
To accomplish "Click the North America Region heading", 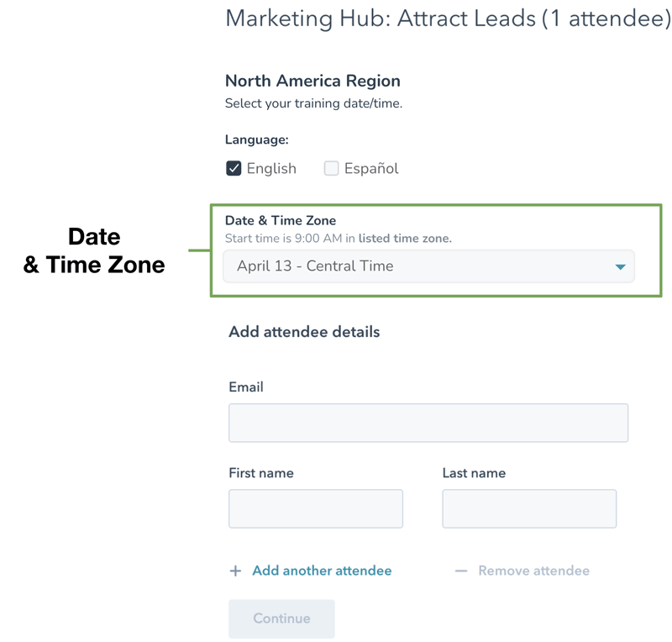I will coord(312,82).
